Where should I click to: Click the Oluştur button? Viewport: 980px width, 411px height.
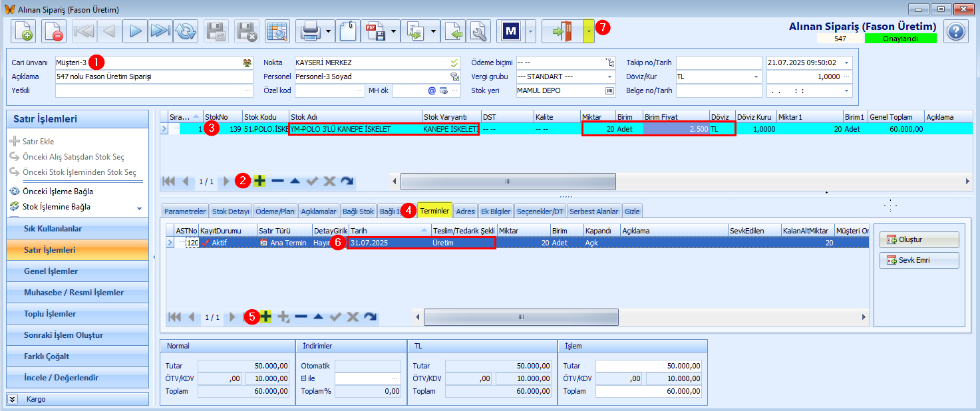[x=919, y=239]
